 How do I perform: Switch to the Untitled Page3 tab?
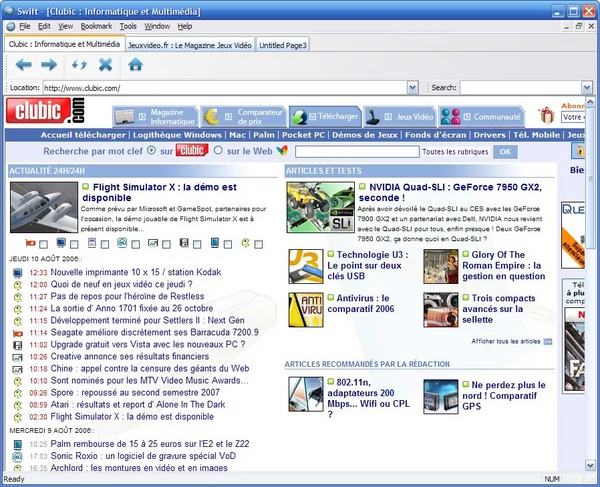pos(283,45)
